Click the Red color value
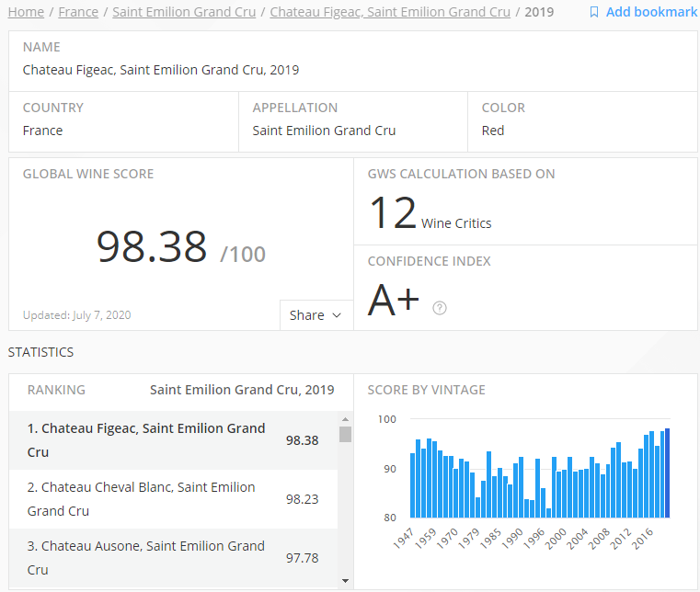Image resolution: width=700 pixels, height=592 pixels. (x=493, y=131)
